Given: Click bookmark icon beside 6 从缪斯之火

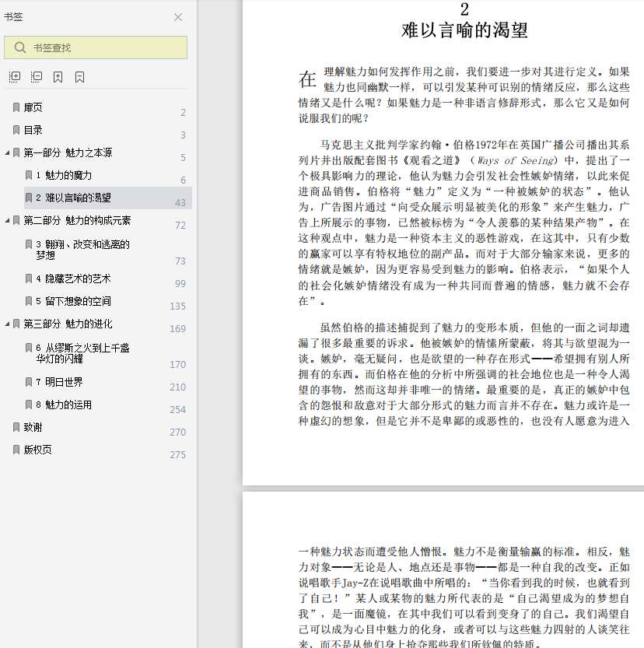Looking at the screenshot, I should pos(29,348).
